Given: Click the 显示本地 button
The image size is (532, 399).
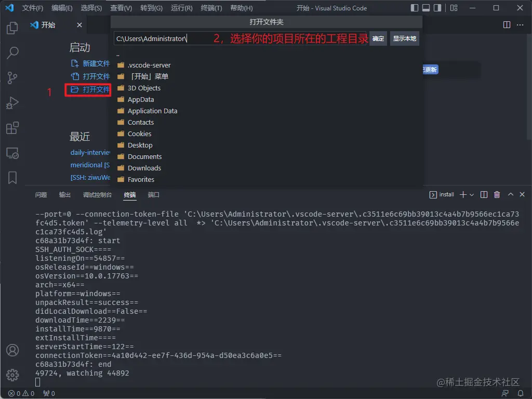Looking at the screenshot, I should (x=404, y=38).
